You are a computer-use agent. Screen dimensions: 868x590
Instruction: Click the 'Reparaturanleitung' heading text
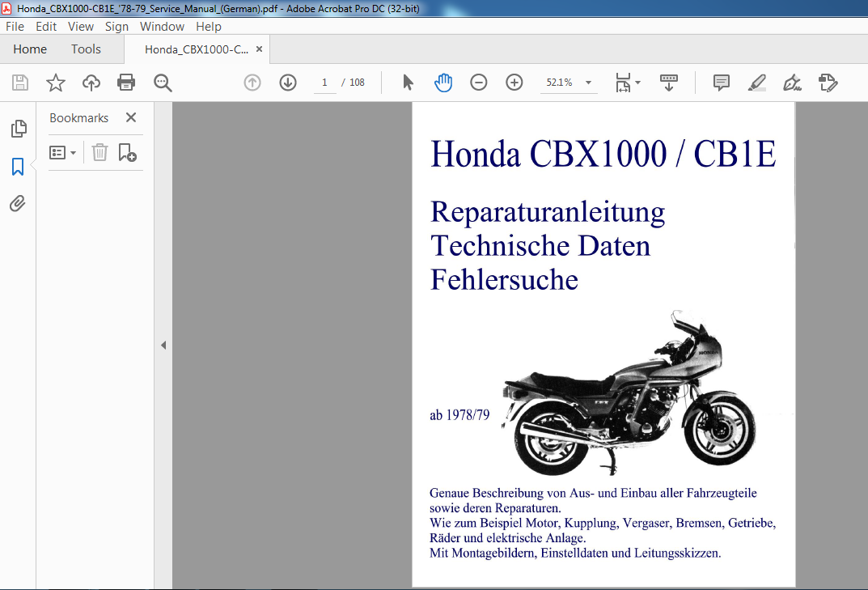pyautogui.click(x=548, y=212)
